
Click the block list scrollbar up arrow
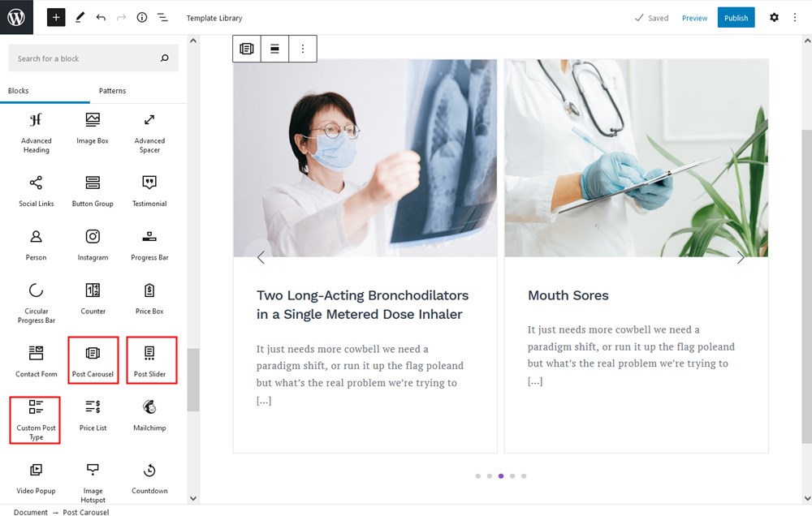pos(193,41)
